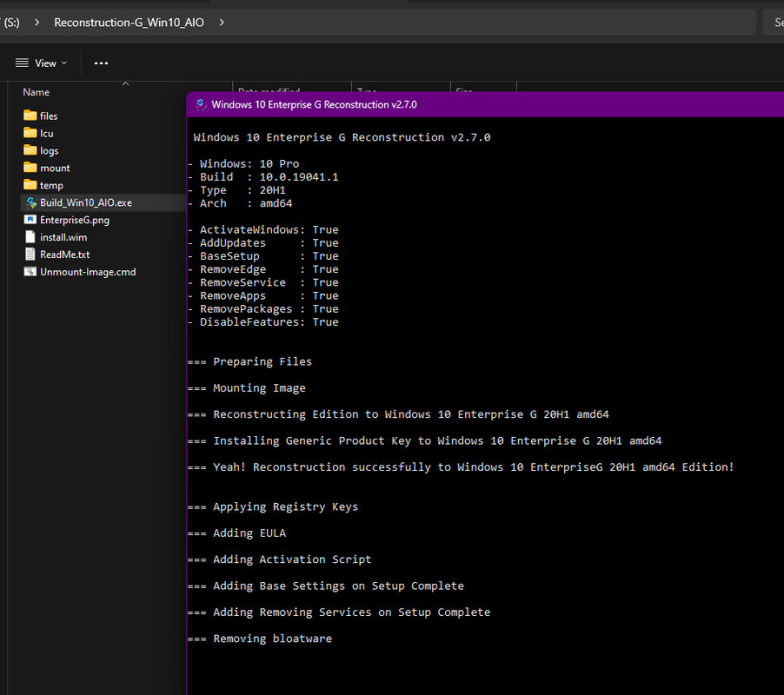Screen dimensions: 784x695
Task: Select the file name 'files'
Action: pyautogui.click(x=49, y=116)
